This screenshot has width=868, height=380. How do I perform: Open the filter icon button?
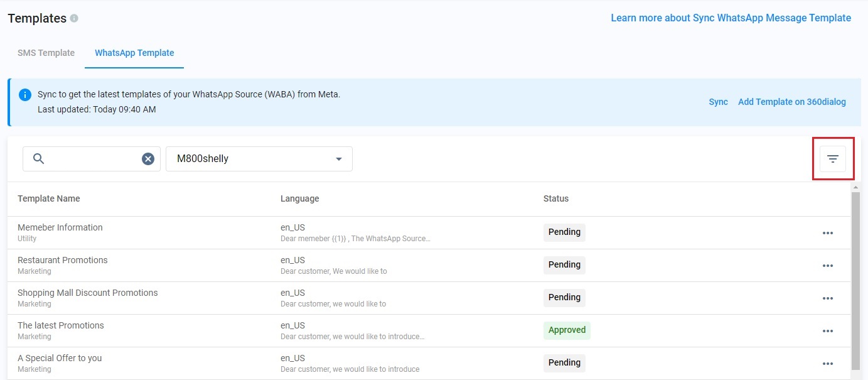pos(832,159)
